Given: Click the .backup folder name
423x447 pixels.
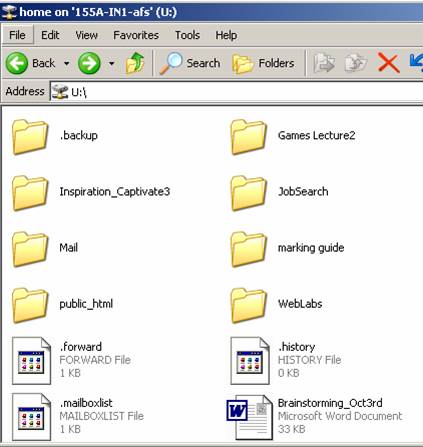Looking at the screenshot, I should click(x=79, y=136).
